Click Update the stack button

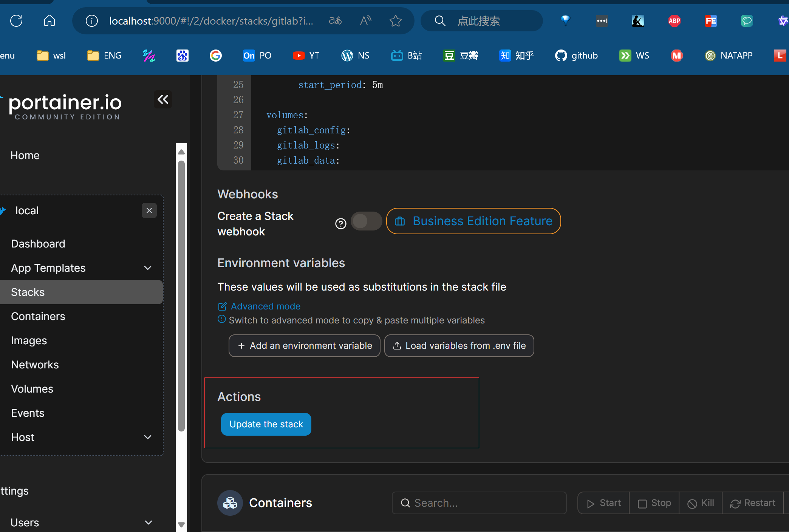266,424
